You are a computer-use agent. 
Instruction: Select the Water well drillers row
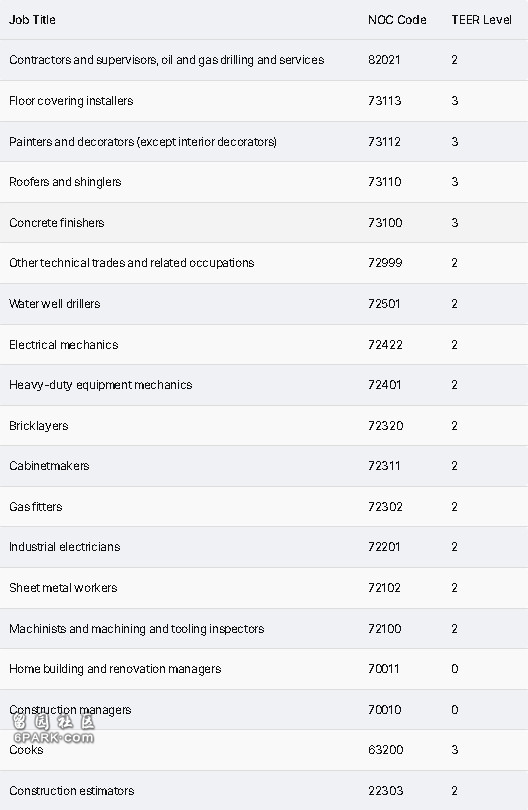pyautogui.click(x=264, y=304)
